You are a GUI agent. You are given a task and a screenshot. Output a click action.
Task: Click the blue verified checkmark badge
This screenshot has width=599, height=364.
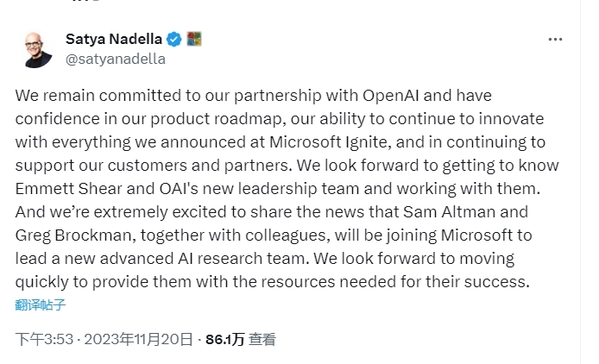pyautogui.click(x=173, y=39)
